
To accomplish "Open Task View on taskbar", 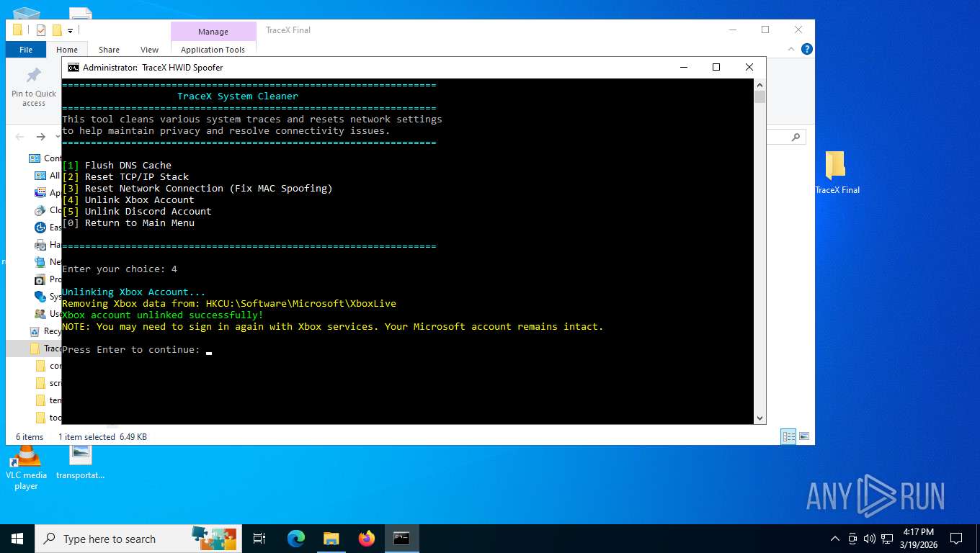I will click(259, 539).
